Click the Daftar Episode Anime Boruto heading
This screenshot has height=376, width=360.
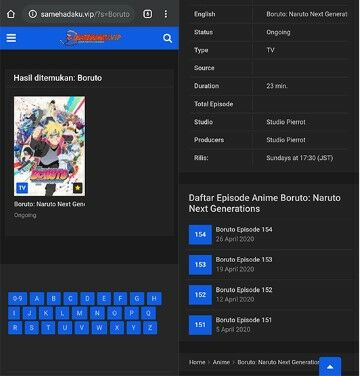tap(265, 203)
